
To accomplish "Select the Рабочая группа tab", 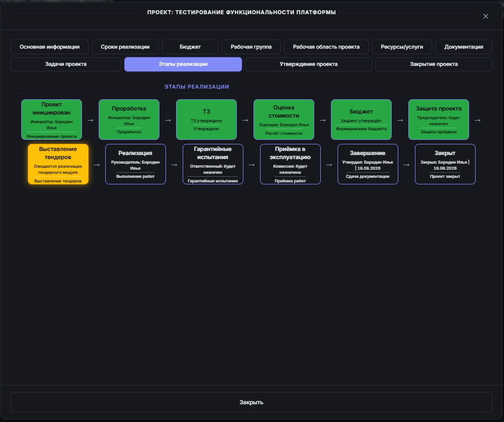I will [251, 47].
